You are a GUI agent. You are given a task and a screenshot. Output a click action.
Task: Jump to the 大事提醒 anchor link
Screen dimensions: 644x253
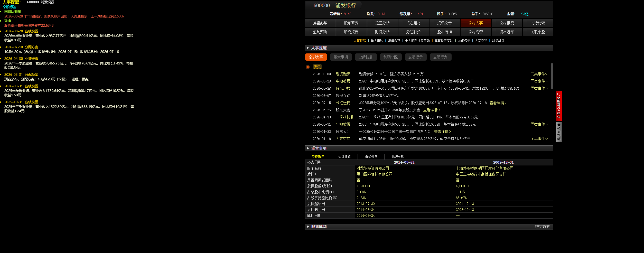[x=360, y=41]
